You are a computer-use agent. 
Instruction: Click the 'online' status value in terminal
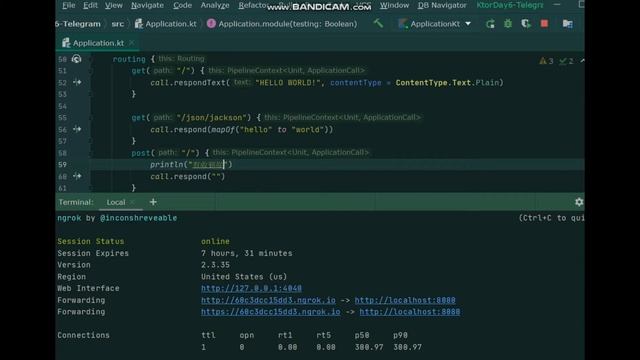point(215,241)
